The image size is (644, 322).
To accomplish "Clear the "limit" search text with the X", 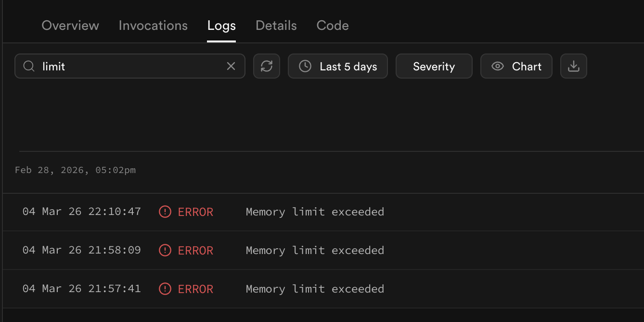I will (231, 67).
